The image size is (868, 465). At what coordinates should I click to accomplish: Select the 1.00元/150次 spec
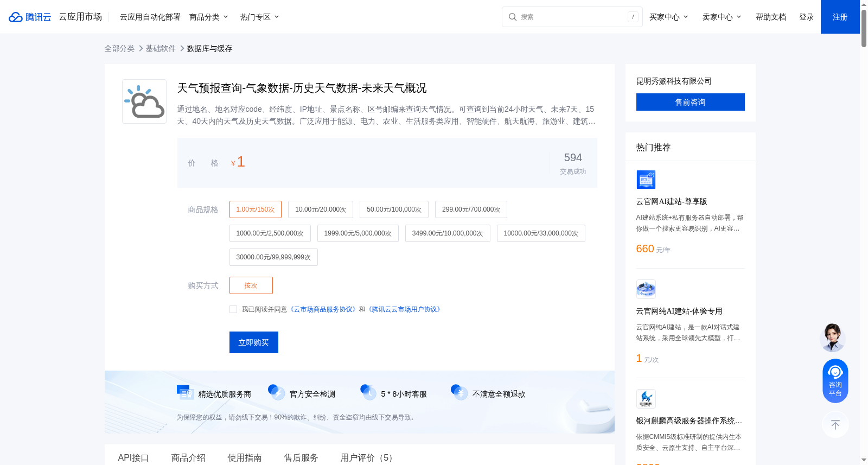click(256, 209)
